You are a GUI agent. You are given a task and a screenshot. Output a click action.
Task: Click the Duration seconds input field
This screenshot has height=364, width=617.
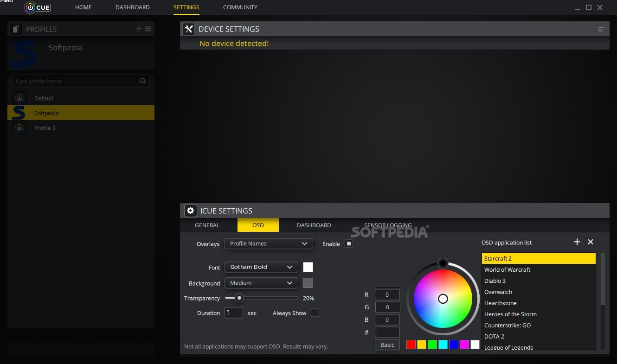pyautogui.click(x=234, y=313)
